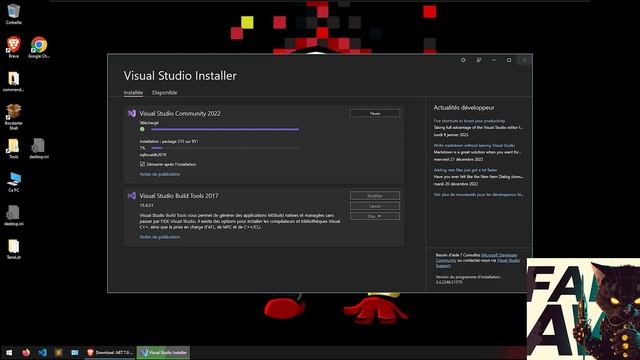
Task: Pause the Visual Studio Community 2022 installation
Action: (375, 113)
